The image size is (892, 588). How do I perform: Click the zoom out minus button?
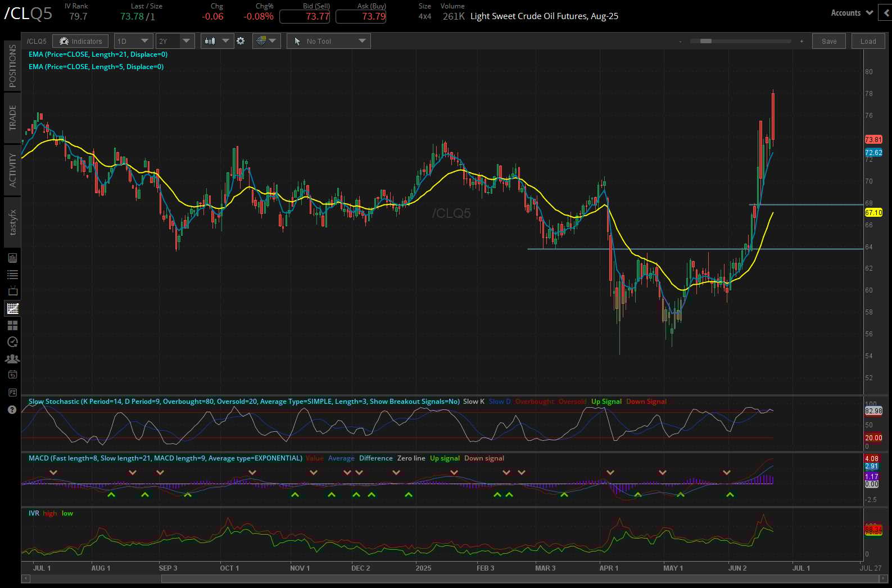pyautogui.click(x=680, y=41)
